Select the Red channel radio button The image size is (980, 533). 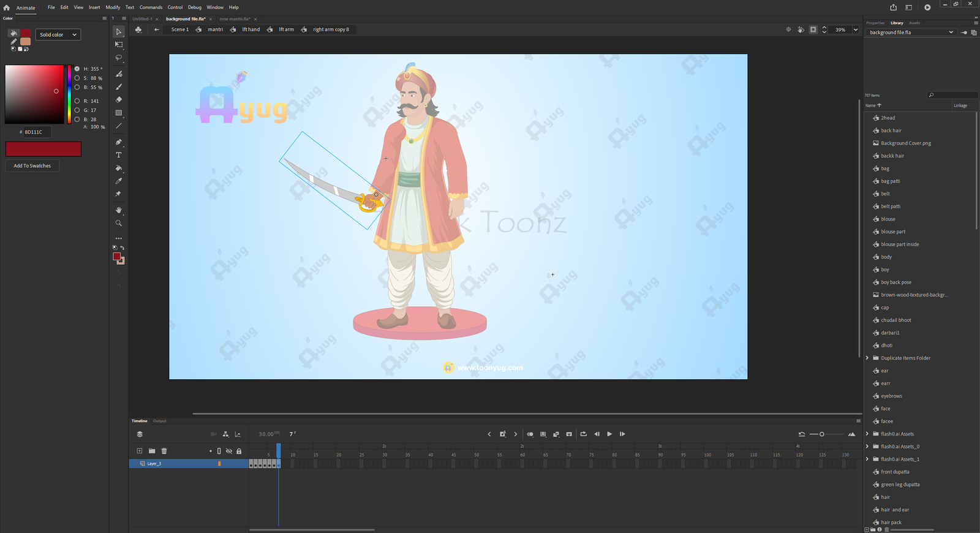pyautogui.click(x=77, y=101)
